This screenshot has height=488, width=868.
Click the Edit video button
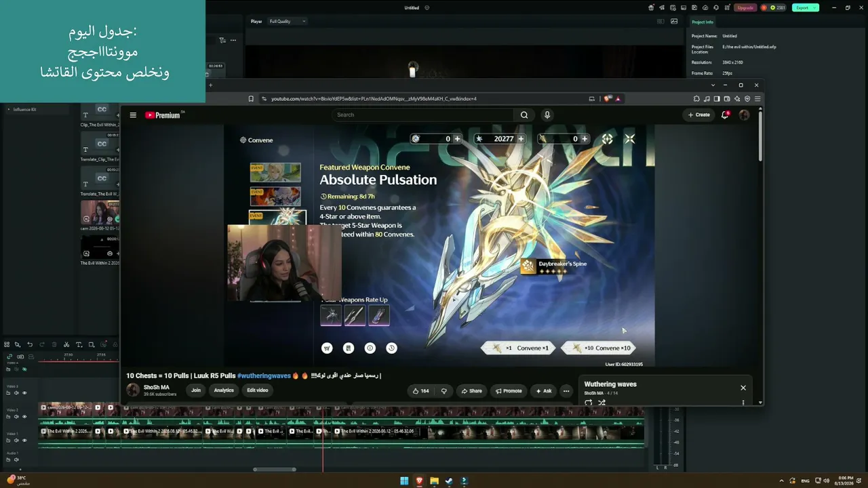pos(258,390)
